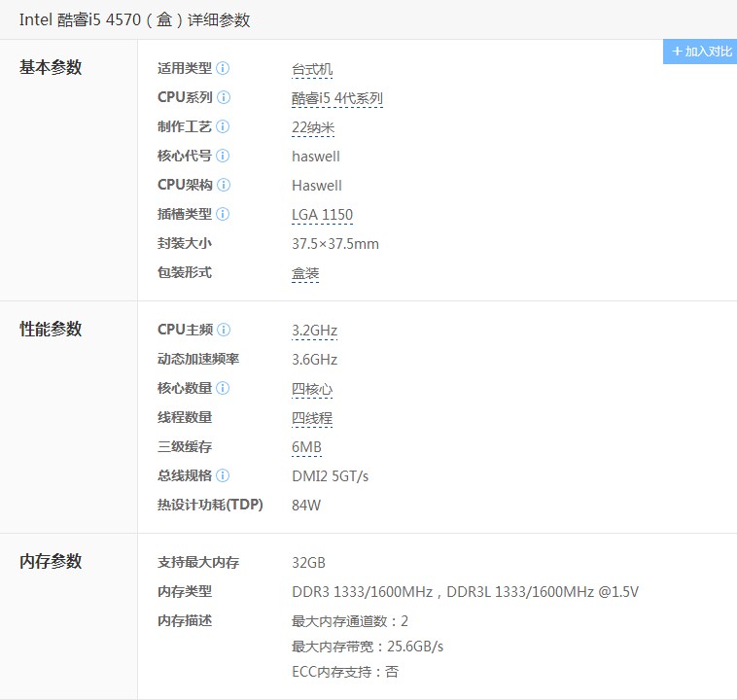Click the ECC内存支持：否 line
Screen dimensions: 737x700
click(345, 672)
